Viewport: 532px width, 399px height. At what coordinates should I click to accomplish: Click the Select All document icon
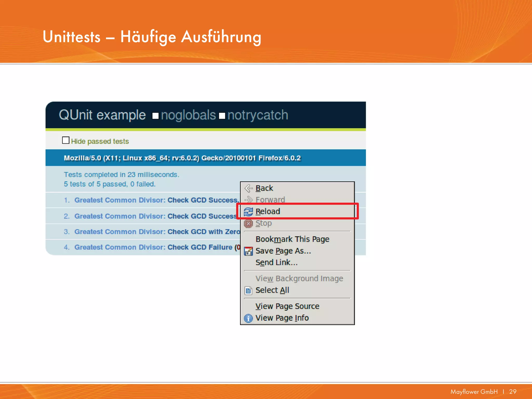point(248,290)
